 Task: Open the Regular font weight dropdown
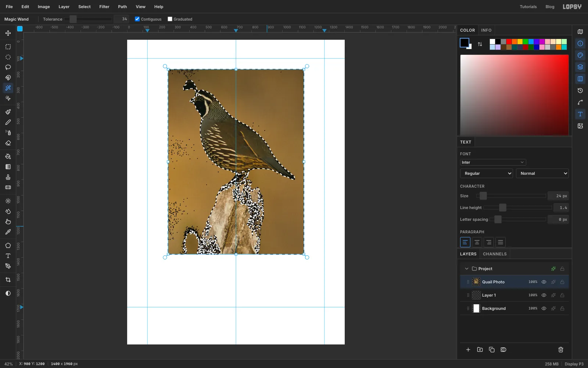[x=487, y=173]
